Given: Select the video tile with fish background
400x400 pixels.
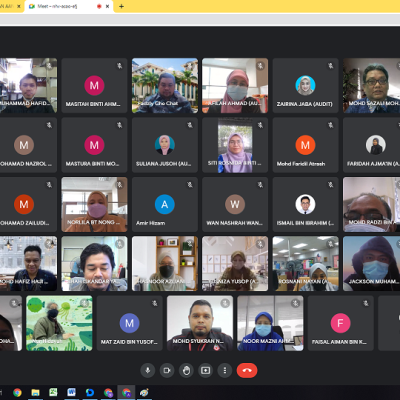Looking at the screenshot, I should [59, 323].
